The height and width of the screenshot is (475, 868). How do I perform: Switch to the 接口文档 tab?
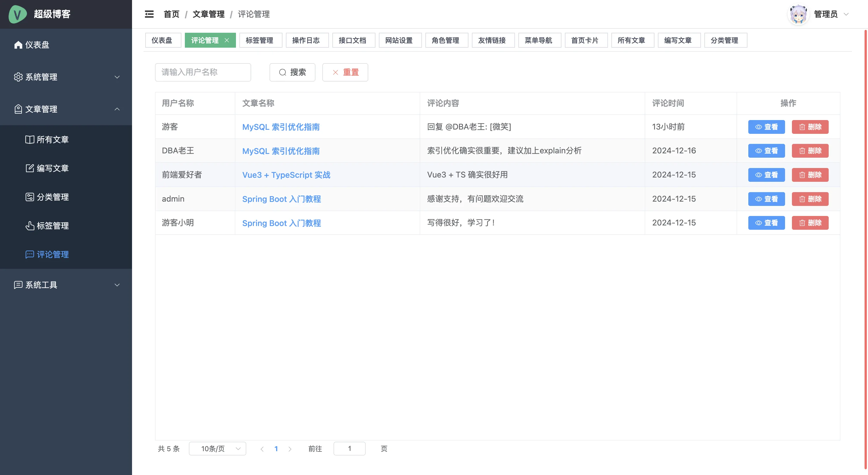pyautogui.click(x=354, y=40)
